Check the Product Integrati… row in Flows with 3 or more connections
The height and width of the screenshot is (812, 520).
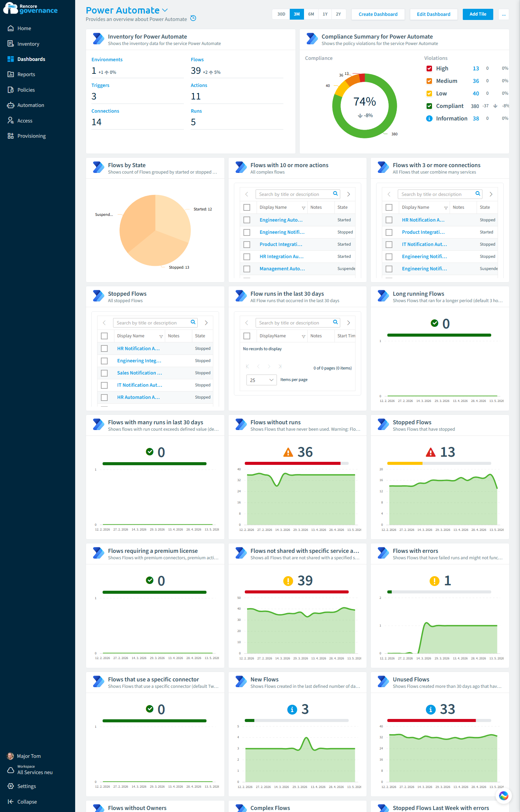pos(389,232)
